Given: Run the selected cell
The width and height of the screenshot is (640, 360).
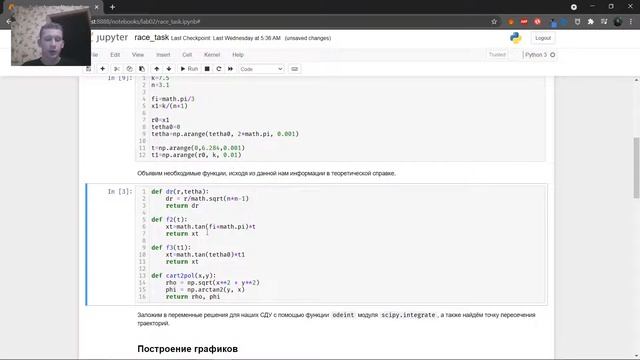Looking at the screenshot, I should (x=189, y=69).
